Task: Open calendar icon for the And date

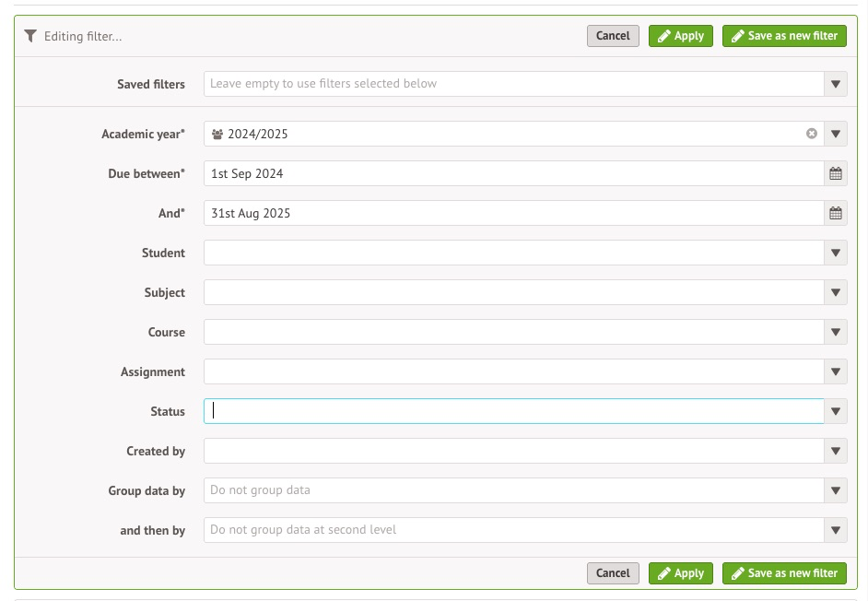Action: point(835,213)
